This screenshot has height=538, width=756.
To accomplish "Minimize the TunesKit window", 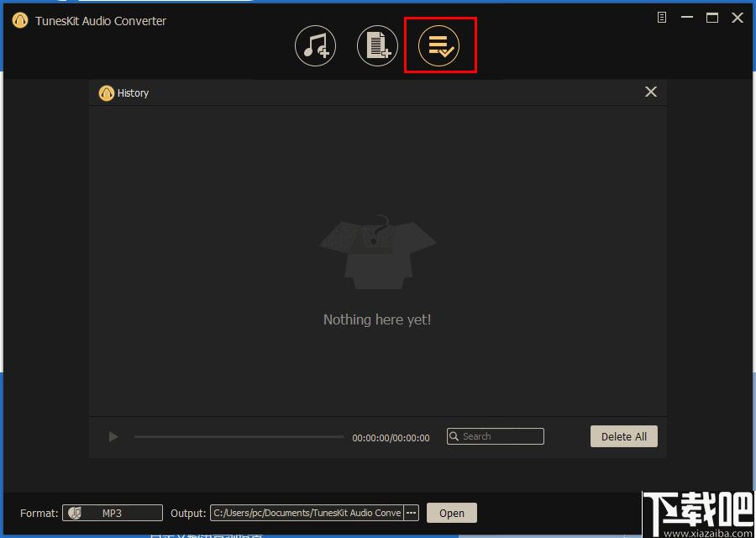I will (x=687, y=18).
